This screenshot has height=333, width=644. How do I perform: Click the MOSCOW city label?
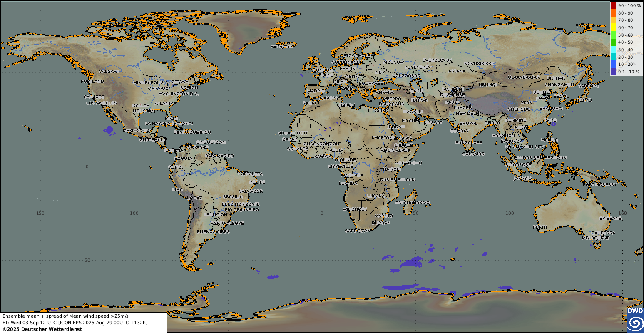pos(393,62)
